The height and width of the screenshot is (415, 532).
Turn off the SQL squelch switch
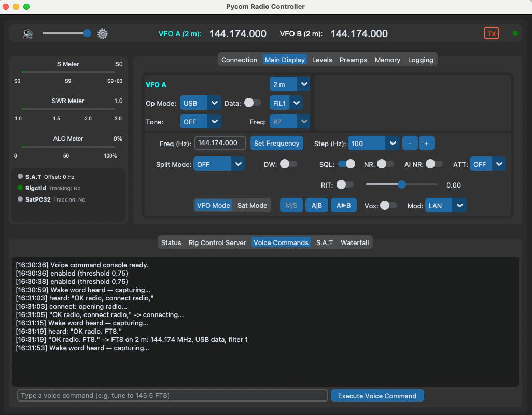[x=346, y=164]
